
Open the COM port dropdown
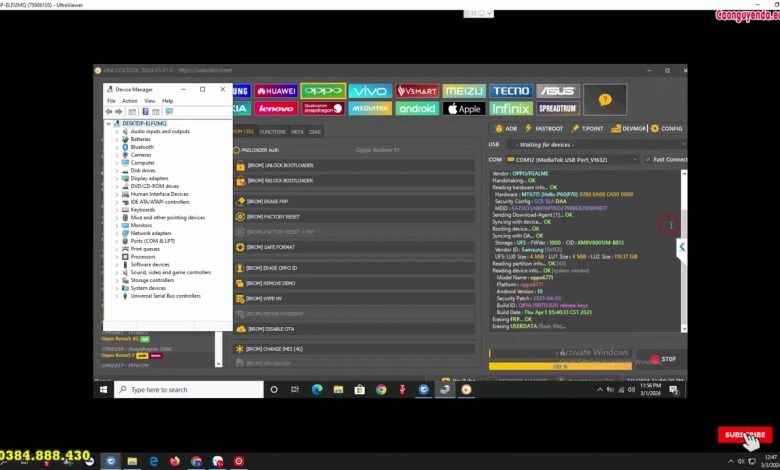(x=572, y=160)
